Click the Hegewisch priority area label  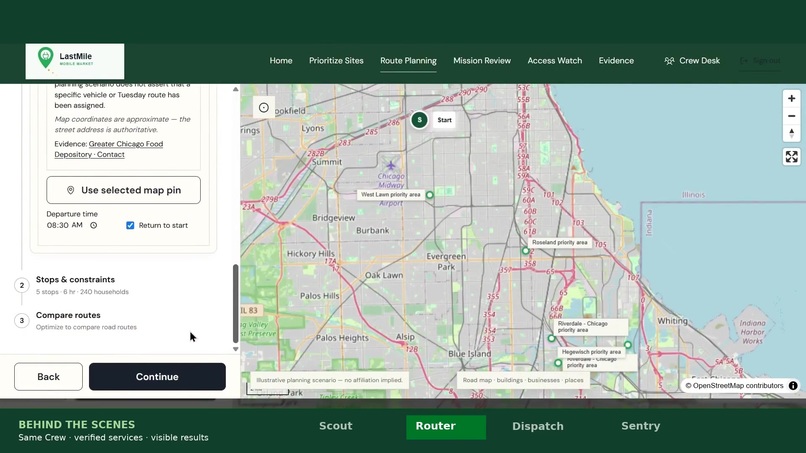tap(591, 352)
